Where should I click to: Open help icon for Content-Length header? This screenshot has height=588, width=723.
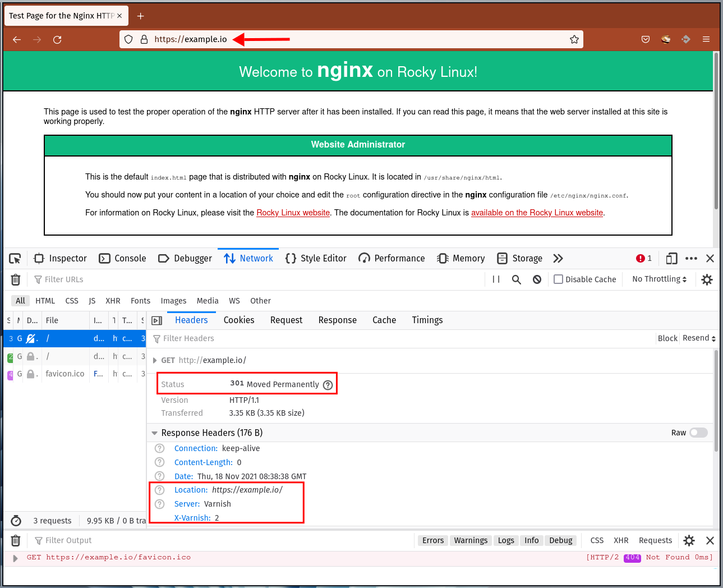click(x=160, y=462)
